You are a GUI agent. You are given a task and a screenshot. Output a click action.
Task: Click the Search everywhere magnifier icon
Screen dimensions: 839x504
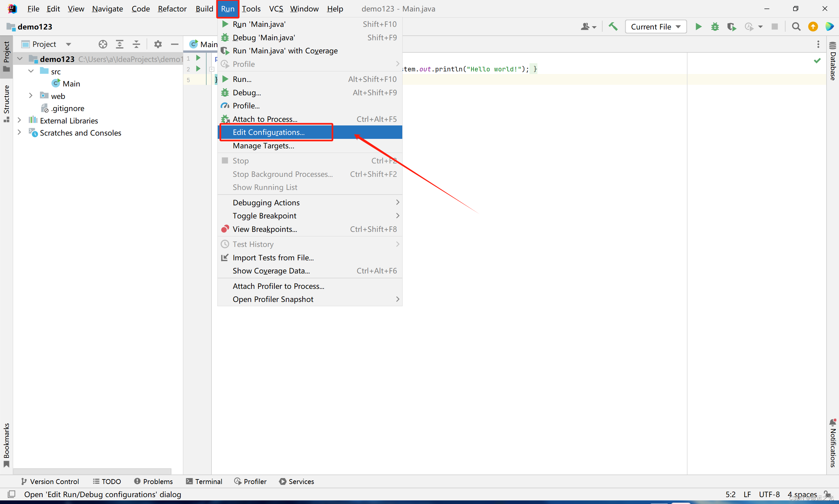(x=796, y=26)
